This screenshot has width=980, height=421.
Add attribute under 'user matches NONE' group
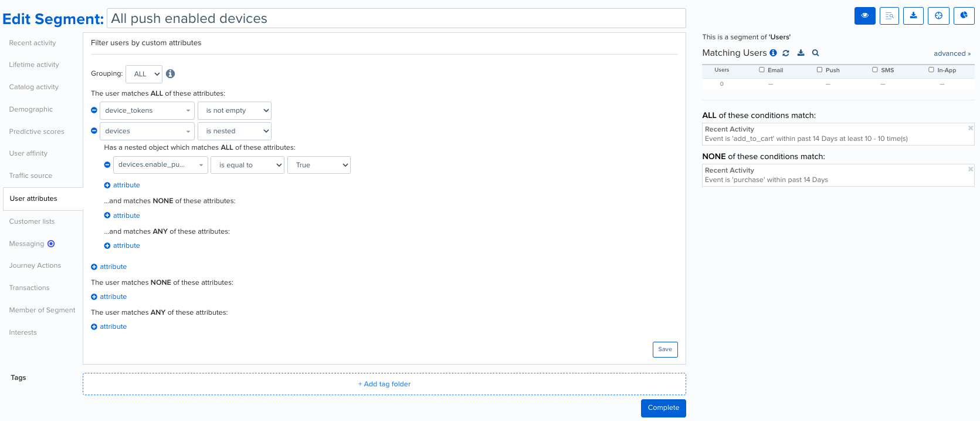(x=109, y=297)
